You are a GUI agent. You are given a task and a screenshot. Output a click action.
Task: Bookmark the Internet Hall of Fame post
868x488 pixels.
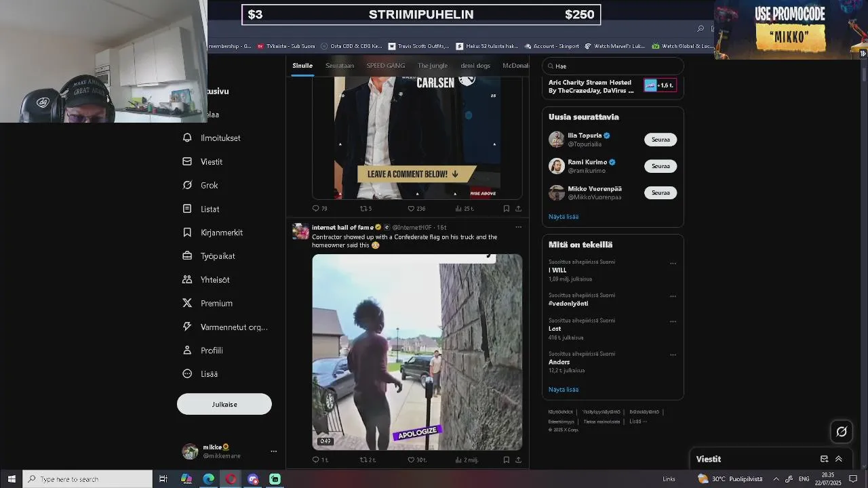(506, 460)
